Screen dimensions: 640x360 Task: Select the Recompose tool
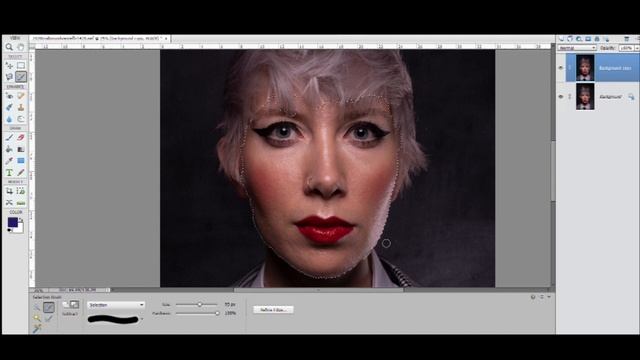pos(21,191)
